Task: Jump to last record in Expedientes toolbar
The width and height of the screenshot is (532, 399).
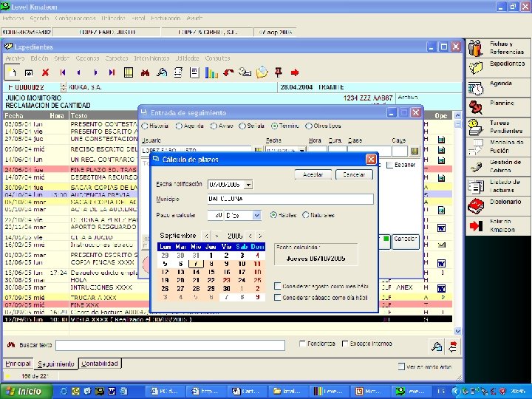Action: 112,72
